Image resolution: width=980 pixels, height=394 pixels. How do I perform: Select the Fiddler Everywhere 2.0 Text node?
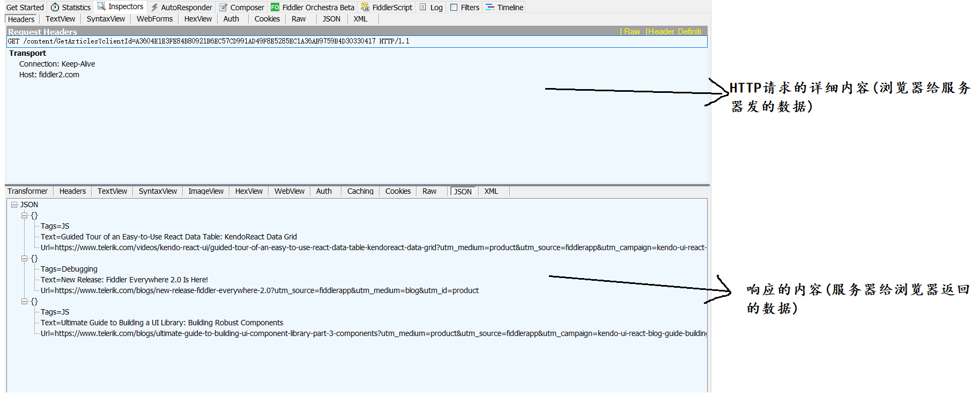click(124, 280)
